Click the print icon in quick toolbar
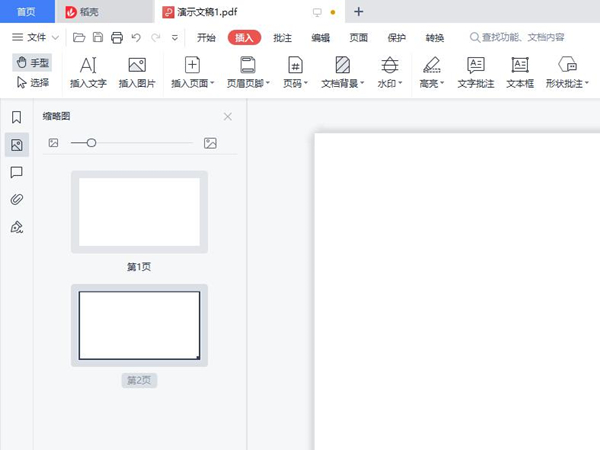600x450 pixels. click(x=116, y=38)
